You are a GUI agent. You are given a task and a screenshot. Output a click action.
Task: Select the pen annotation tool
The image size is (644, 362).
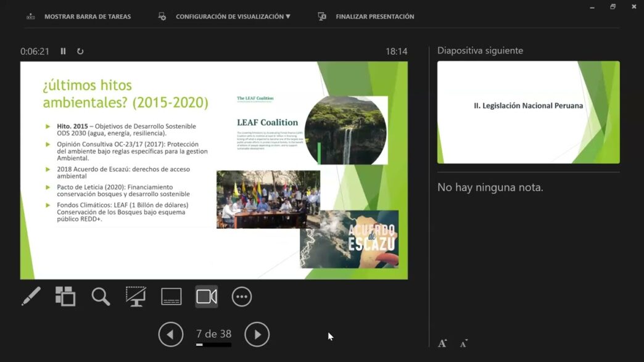[30, 296]
